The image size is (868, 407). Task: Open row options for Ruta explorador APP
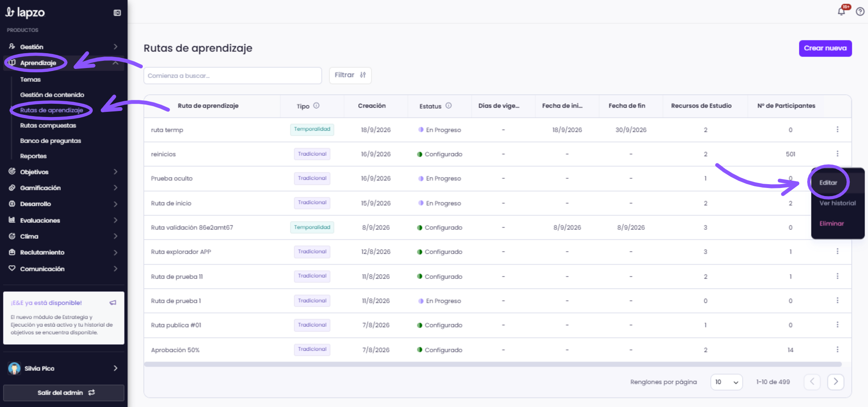point(837,251)
